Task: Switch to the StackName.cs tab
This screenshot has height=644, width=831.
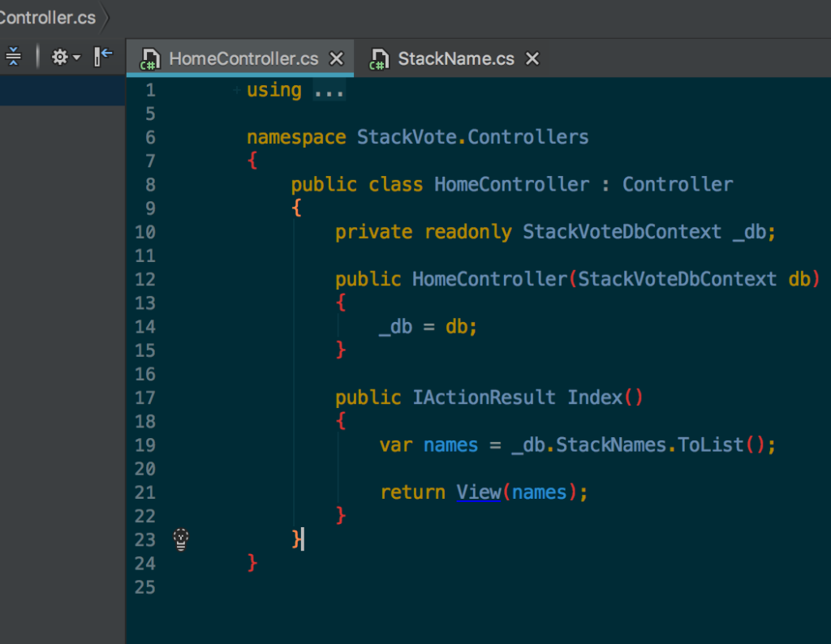Action: 455,59
